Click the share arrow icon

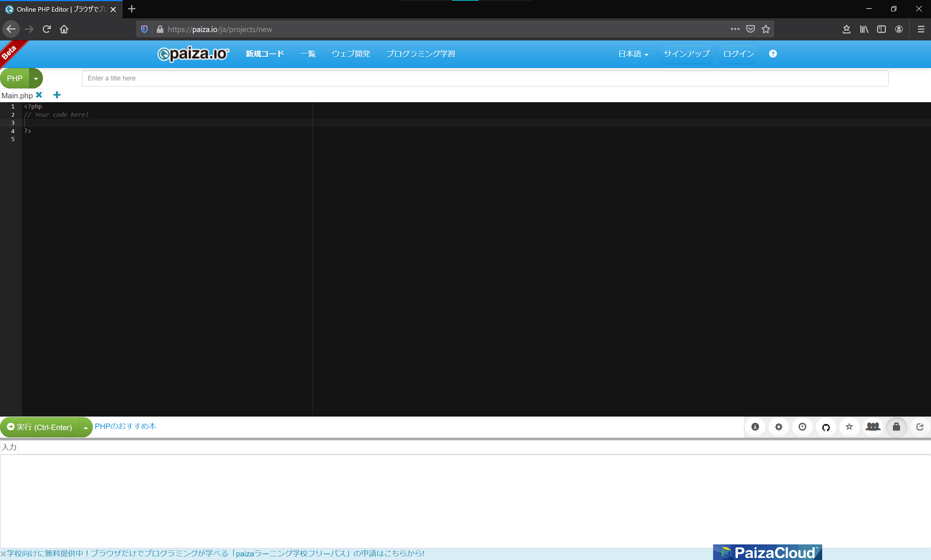coord(920,427)
